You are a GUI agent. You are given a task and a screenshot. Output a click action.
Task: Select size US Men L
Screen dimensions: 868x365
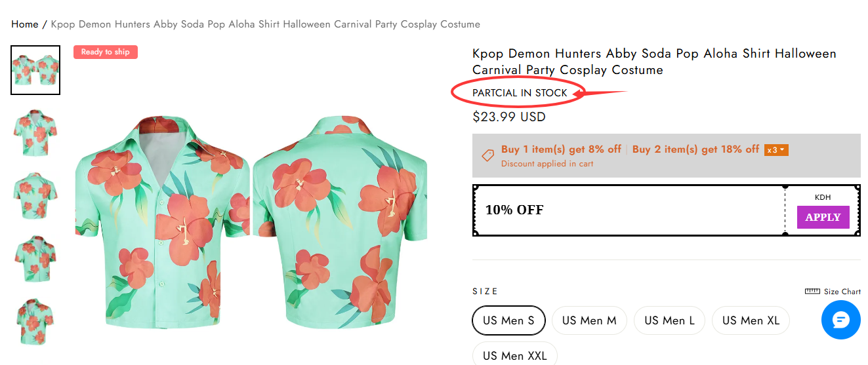tap(669, 320)
